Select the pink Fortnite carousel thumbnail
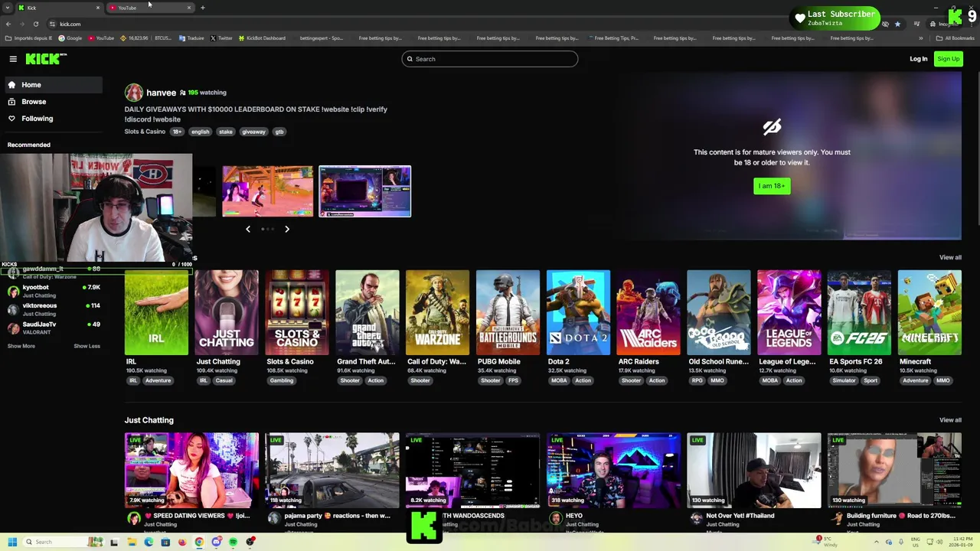This screenshot has height=551, width=980. [x=267, y=191]
